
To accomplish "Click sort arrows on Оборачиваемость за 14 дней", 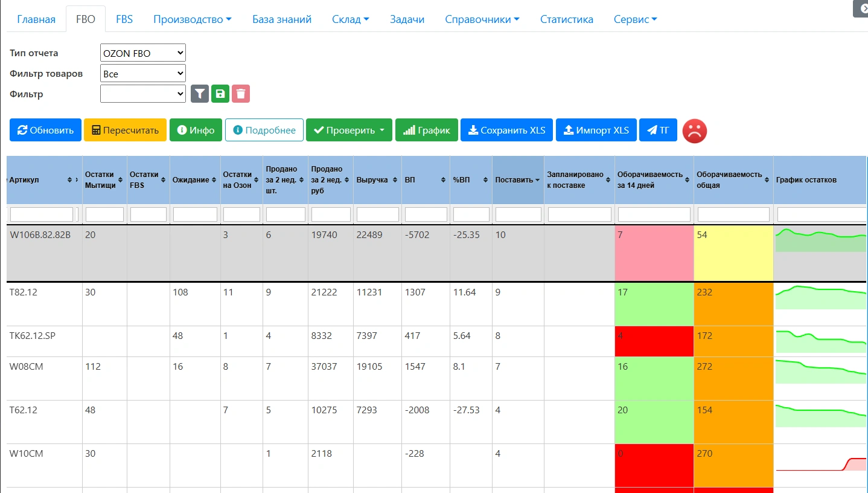I will pyautogui.click(x=688, y=180).
